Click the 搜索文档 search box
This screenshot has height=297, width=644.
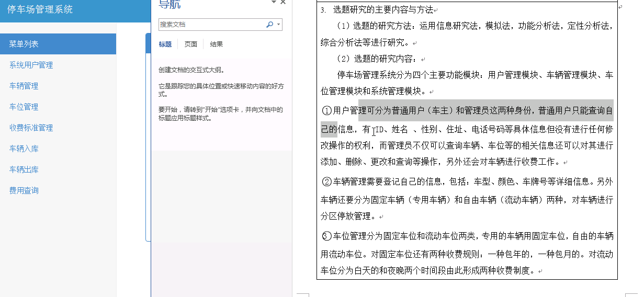212,25
